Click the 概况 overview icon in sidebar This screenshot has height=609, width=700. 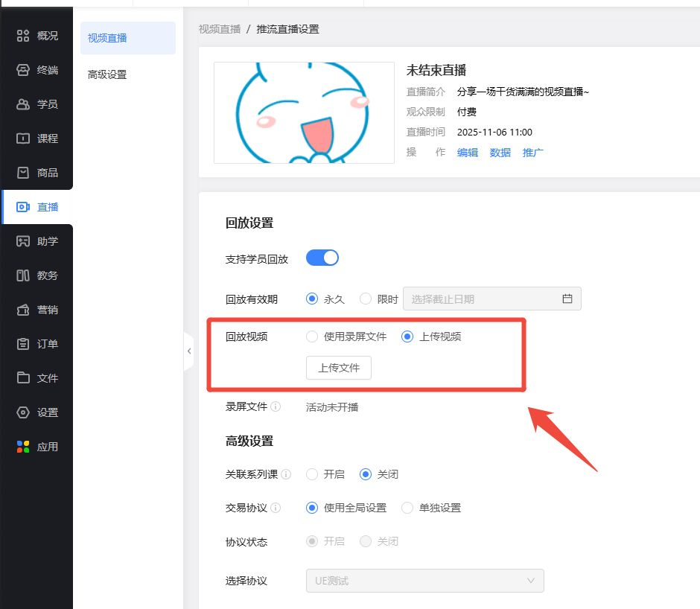pyautogui.click(x=23, y=36)
